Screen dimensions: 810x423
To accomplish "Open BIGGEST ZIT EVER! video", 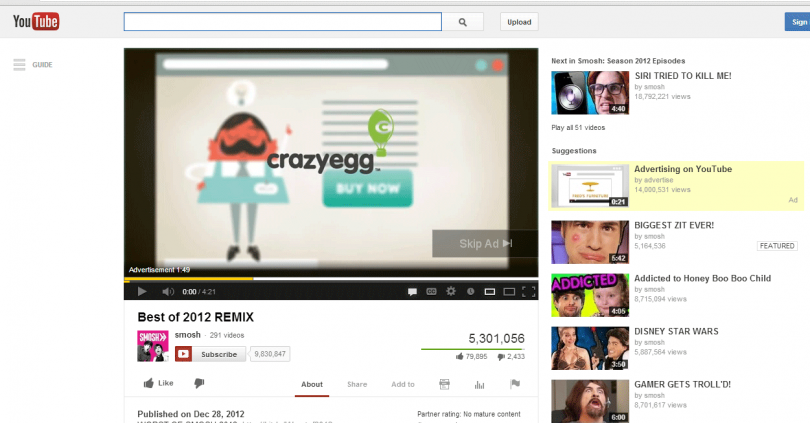I will 674,225.
